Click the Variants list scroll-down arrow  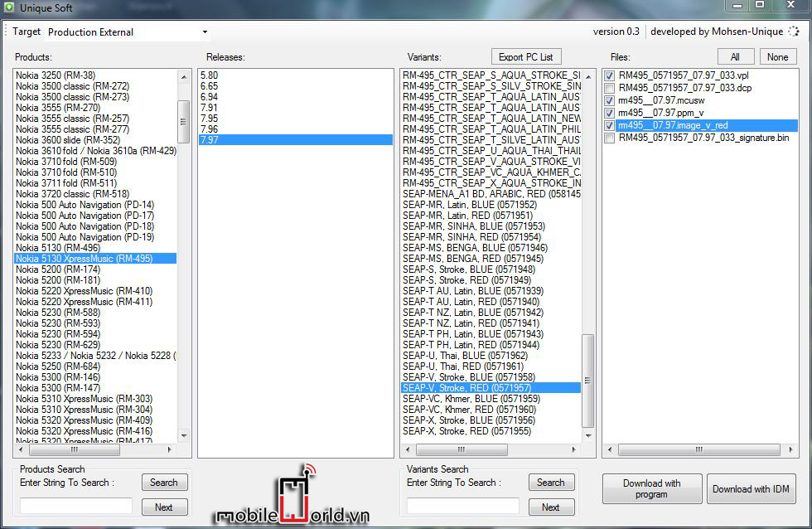588,436
